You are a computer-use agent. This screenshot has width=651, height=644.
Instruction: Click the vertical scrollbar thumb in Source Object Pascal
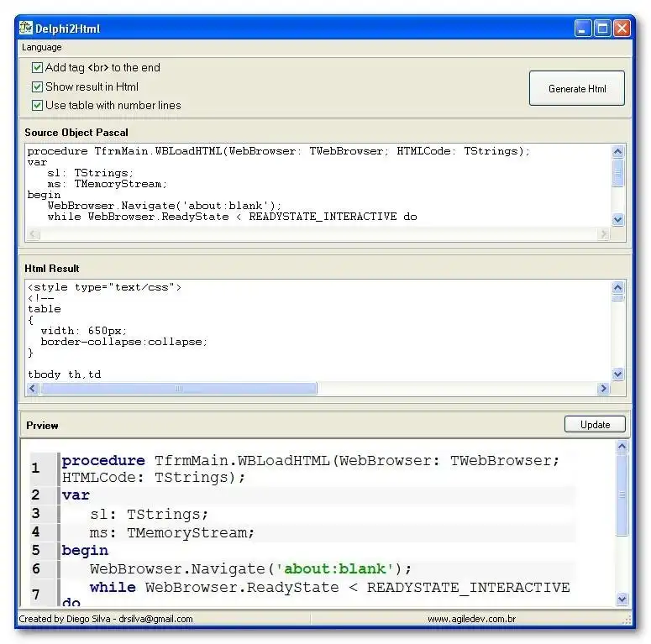pyautogui.click(x=617, y=172)
